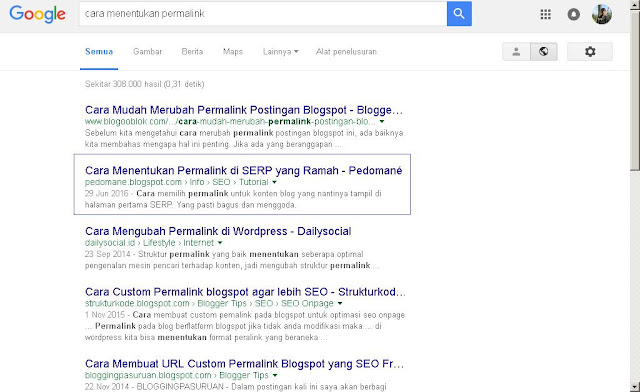
Task: Click the Google logo
Action: [38, 14]
